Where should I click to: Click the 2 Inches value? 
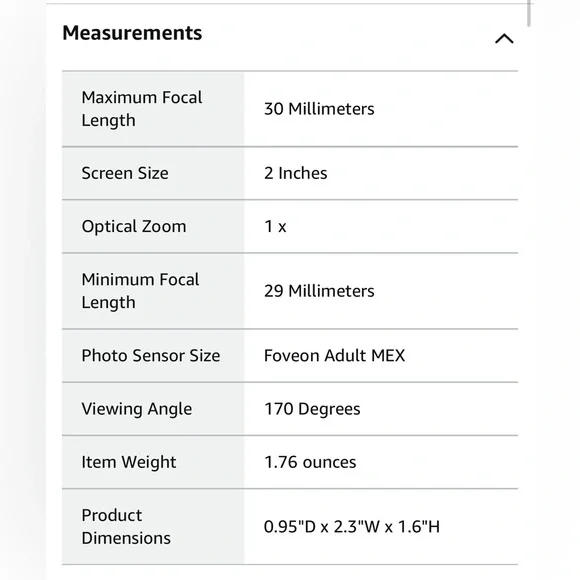pos(296,173)
